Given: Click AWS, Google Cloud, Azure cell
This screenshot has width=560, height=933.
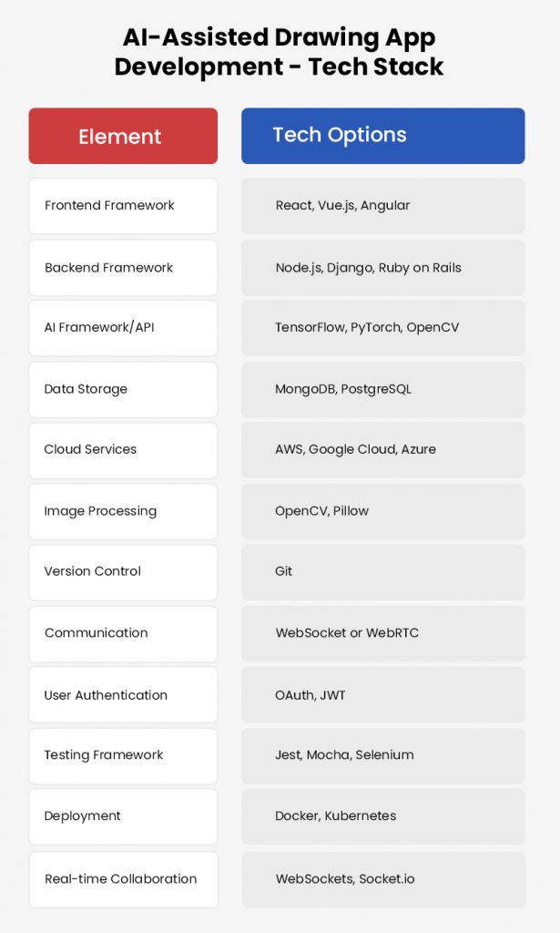Looking at the screenshot, I should (382, 450).
